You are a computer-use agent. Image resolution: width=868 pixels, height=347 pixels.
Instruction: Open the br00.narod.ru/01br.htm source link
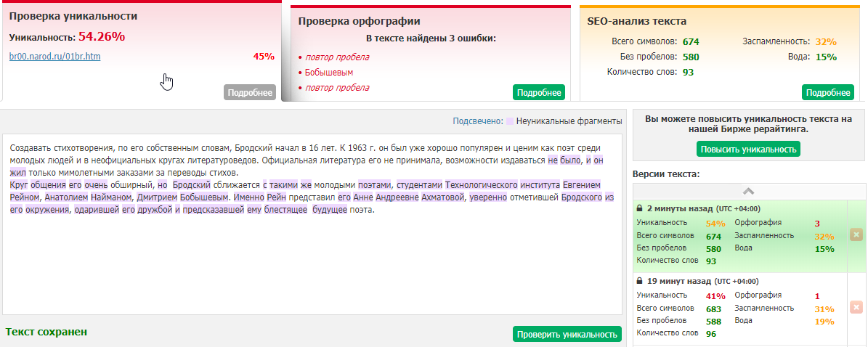pos(54,56)
